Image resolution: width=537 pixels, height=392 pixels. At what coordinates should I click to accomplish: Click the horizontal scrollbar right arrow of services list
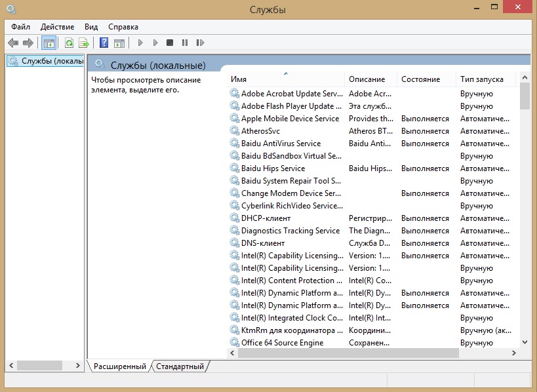(x=513, y=353)
